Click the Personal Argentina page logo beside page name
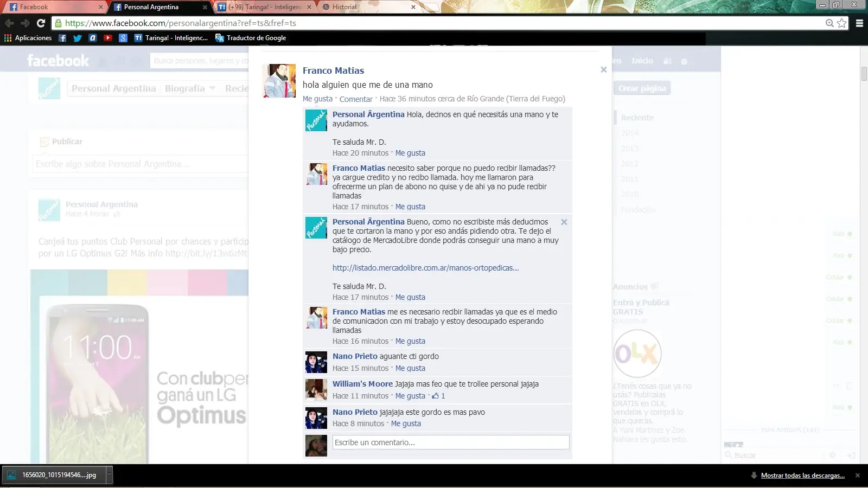Viewport: 868px width, 488px height. click(x=49, y=88)
